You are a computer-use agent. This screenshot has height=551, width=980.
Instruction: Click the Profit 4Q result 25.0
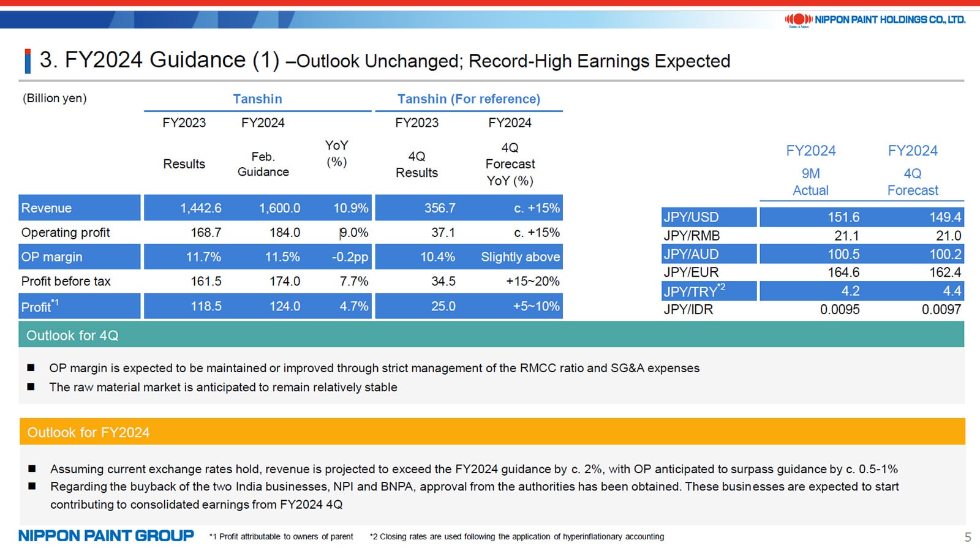point(443,306)
